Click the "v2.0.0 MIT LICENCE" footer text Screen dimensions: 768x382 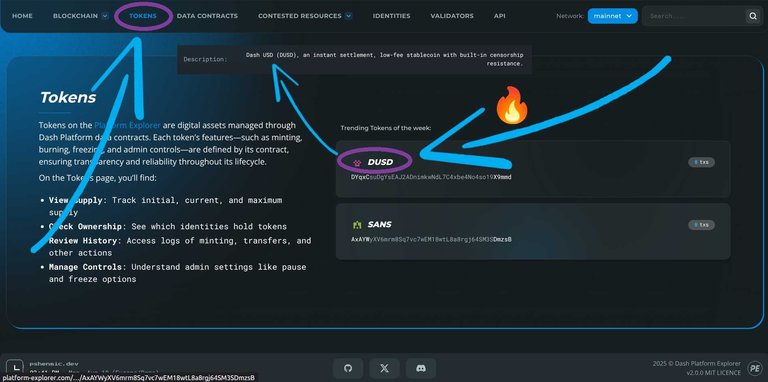(713, 373)
